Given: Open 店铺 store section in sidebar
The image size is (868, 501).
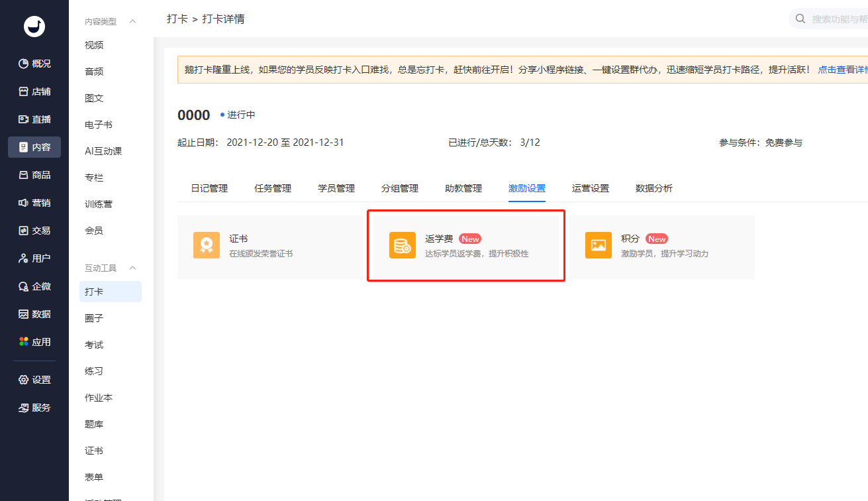Looking at the screenshot, I should point(34,91).
